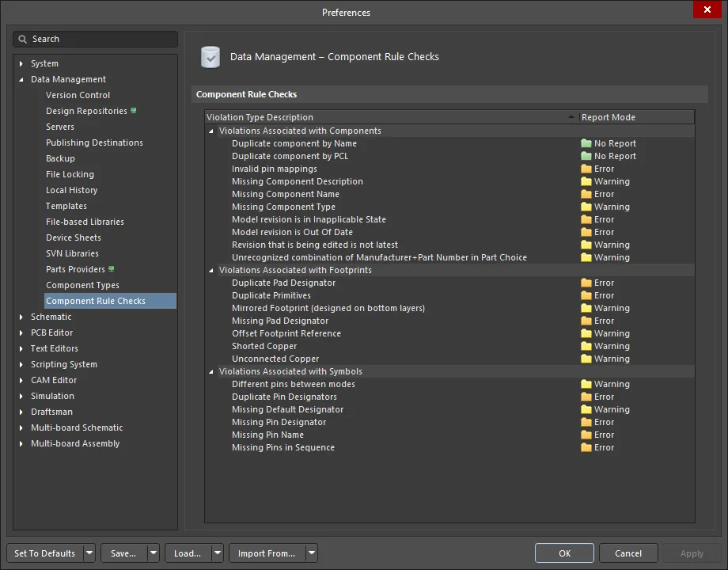This screenshot has width=728, height=570.
Task: Click the folder icon for Revision being edited not latest
Action: click(586, 245)
